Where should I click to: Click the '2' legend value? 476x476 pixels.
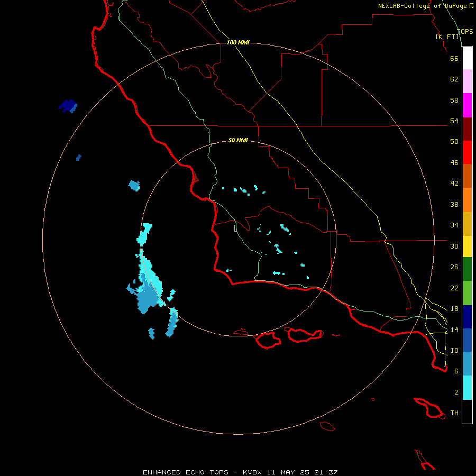(x=456, y=392)
